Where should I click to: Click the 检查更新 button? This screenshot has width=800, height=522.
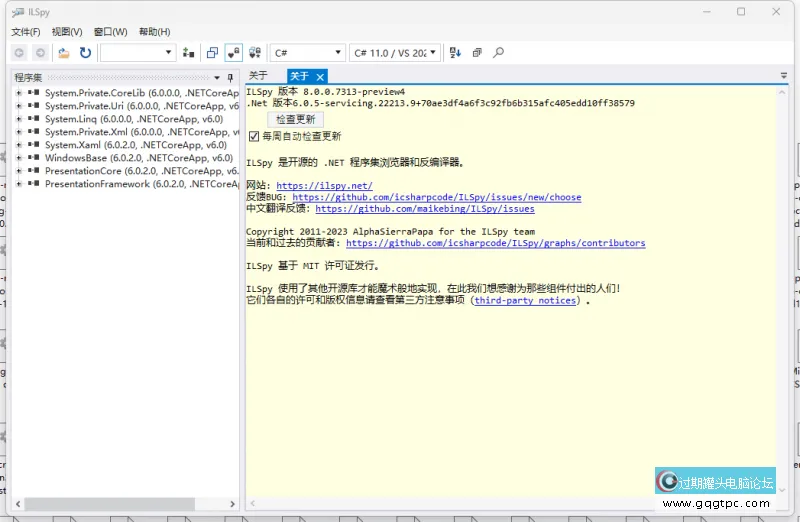[x=295, y=119]
